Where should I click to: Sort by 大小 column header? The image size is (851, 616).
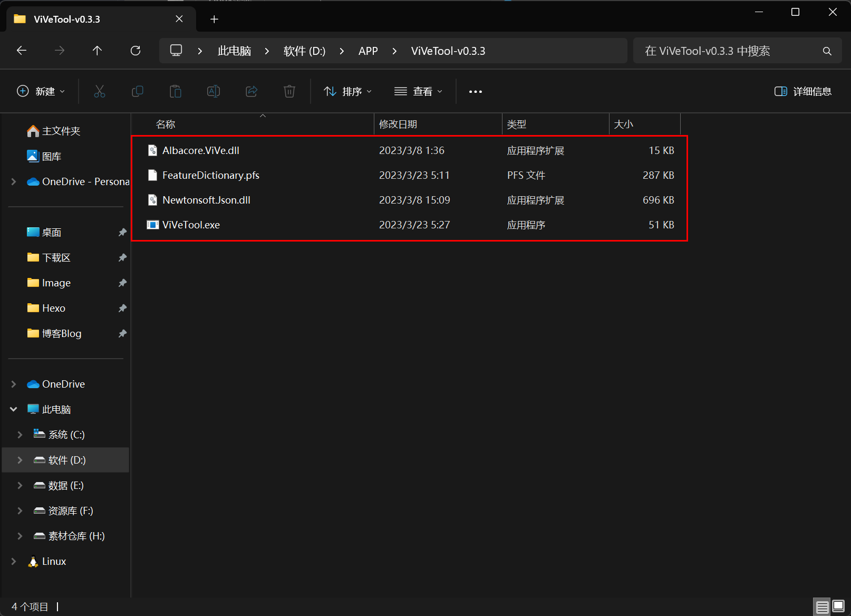coord(645,124)
